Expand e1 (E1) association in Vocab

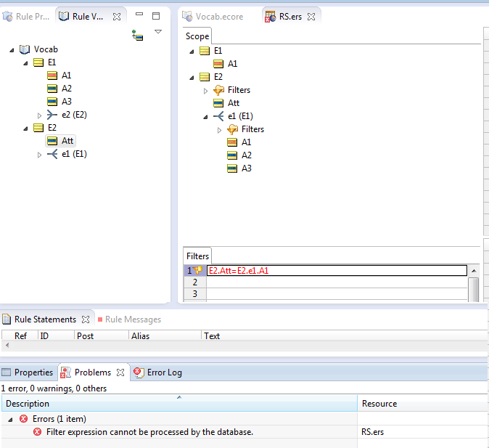click(39, 155)
